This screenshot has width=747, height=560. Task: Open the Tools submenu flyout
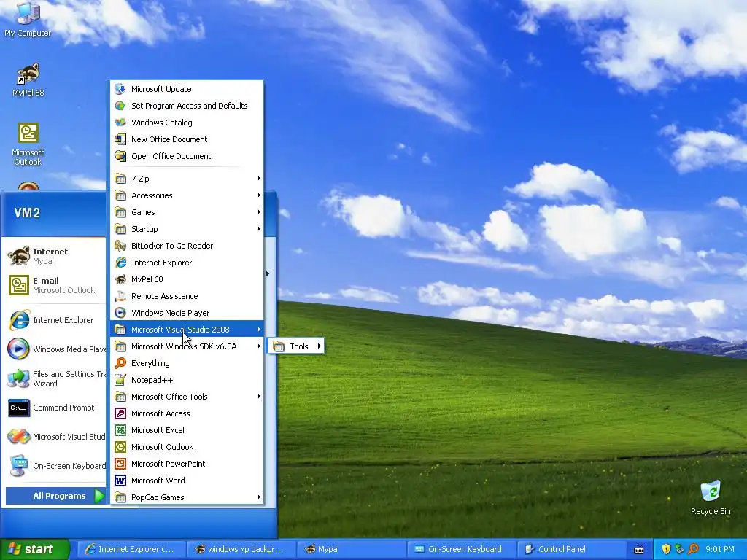pyautogui.click(x=296, y=346)
